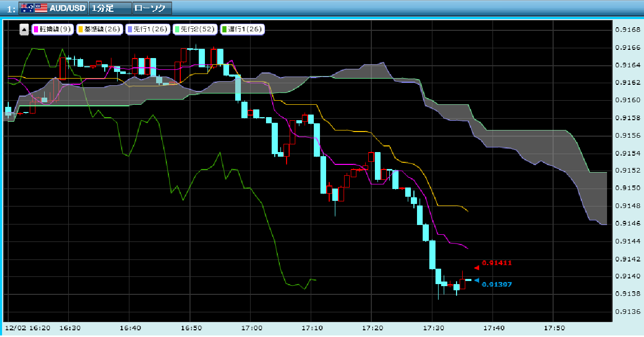Open the ローソク chart type selector

coord(152,8)
